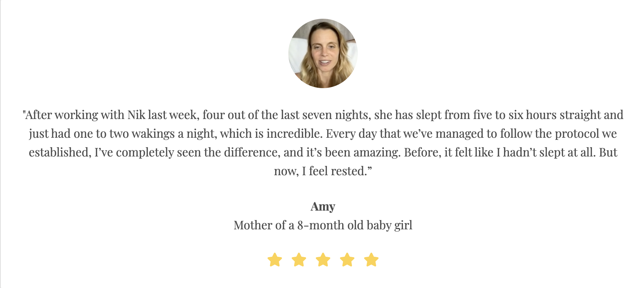
Task: Select the fourth yellow rating star
Action: (347, 260)
